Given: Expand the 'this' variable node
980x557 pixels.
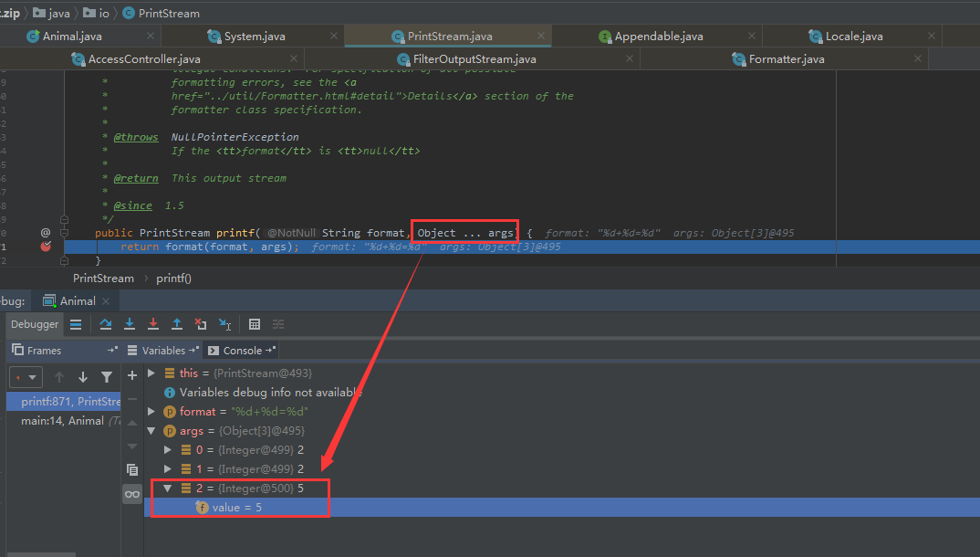Looking at the screenshot, I should (151, 373).
